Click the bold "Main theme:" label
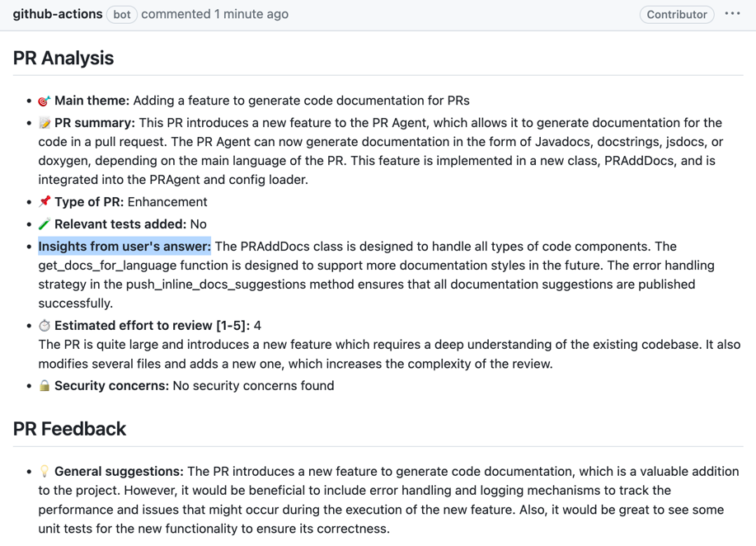The image size is (756, 546). tap(92, 101)
